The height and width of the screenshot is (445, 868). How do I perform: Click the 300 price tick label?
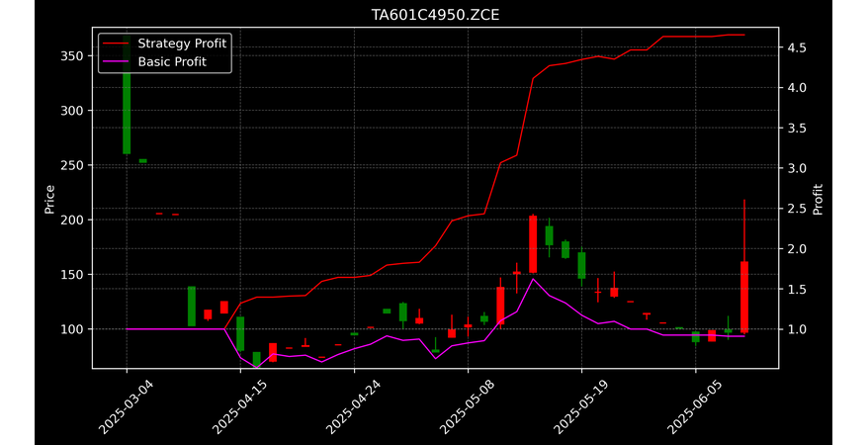pos(72,111)
